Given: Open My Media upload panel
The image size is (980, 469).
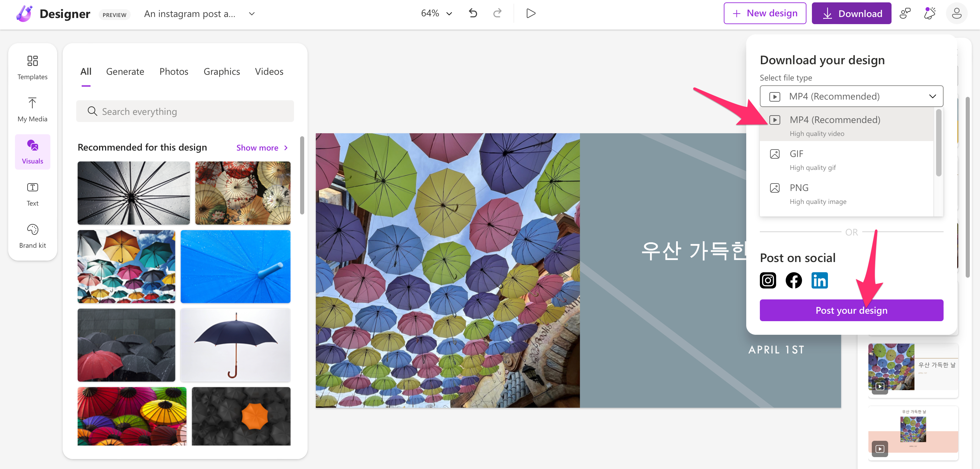Looking at the screenshot, I should pos(32,109).
